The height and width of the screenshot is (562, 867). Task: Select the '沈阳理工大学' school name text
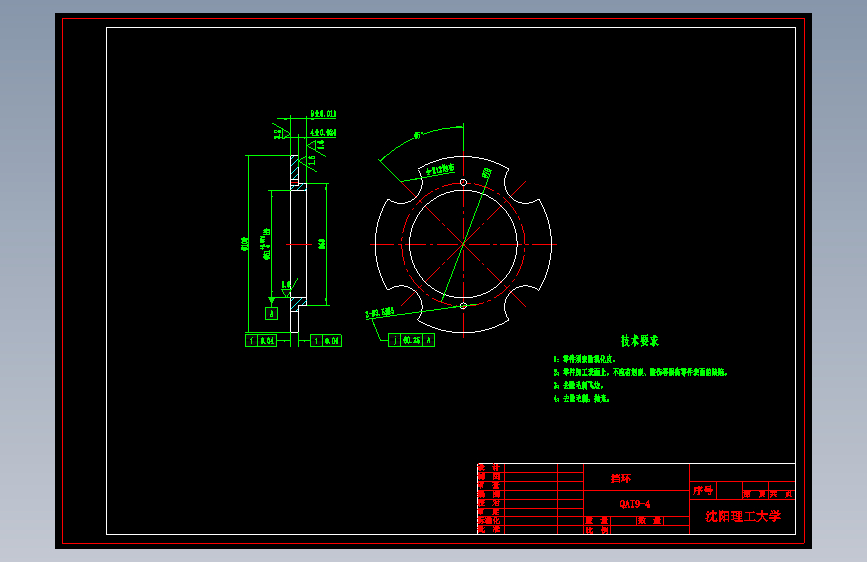(743, 517)
